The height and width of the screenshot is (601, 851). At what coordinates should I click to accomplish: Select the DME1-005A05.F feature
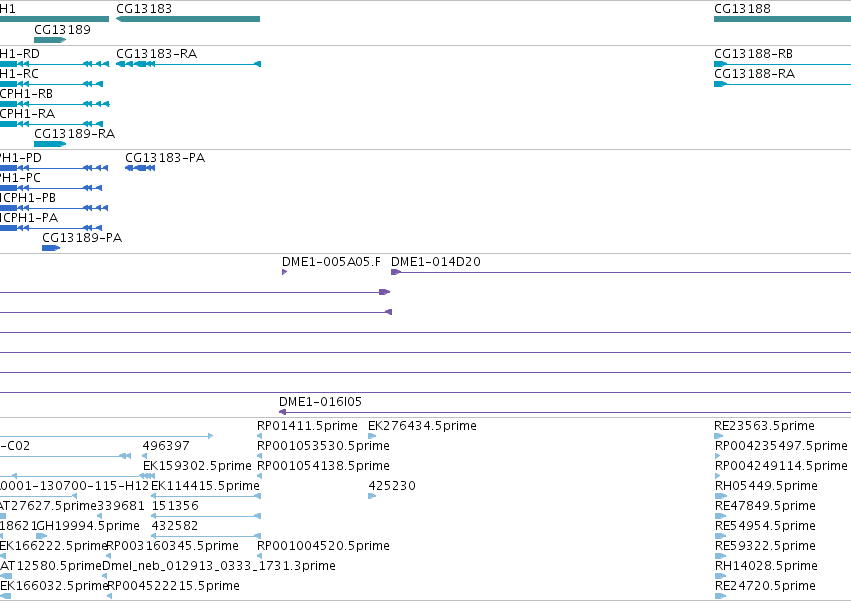pos(284,272)
